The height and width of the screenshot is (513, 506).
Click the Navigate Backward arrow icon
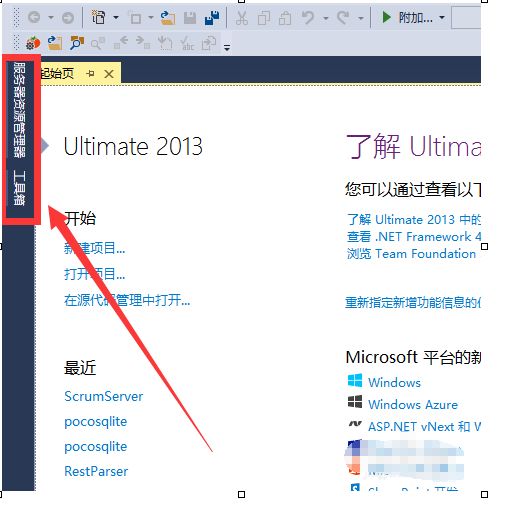[34, 17]
